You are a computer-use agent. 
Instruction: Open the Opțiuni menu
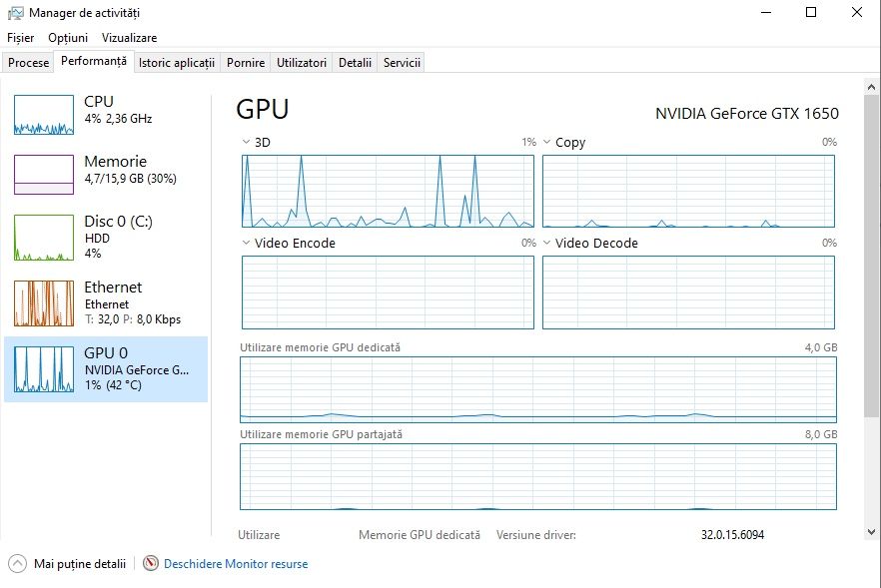[x=68, y=38]
